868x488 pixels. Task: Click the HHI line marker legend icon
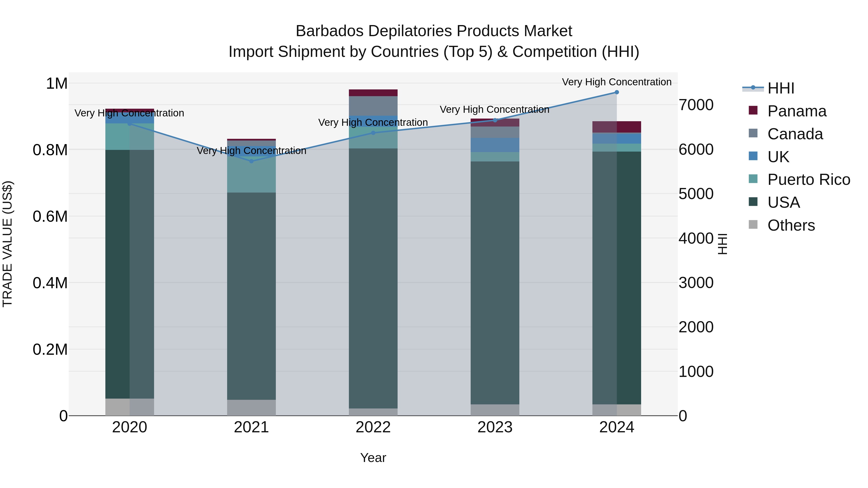pos(753,87)
